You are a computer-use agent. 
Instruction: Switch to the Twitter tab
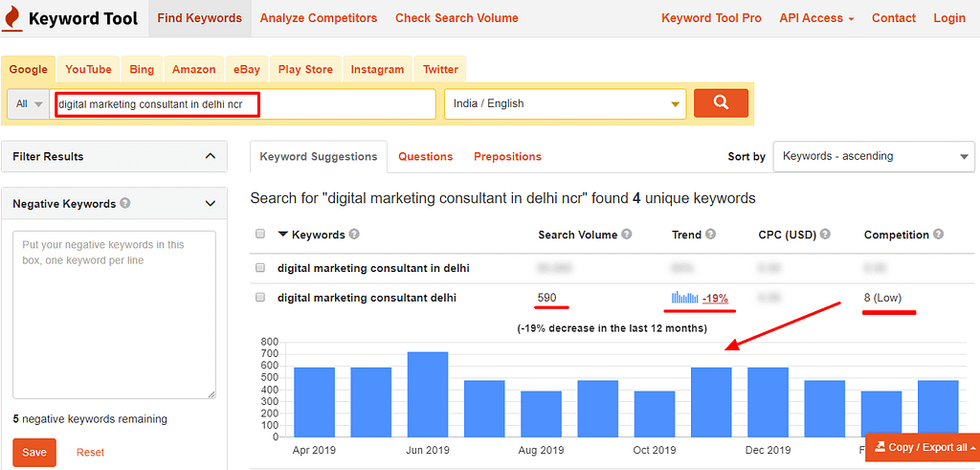[440, 69]
